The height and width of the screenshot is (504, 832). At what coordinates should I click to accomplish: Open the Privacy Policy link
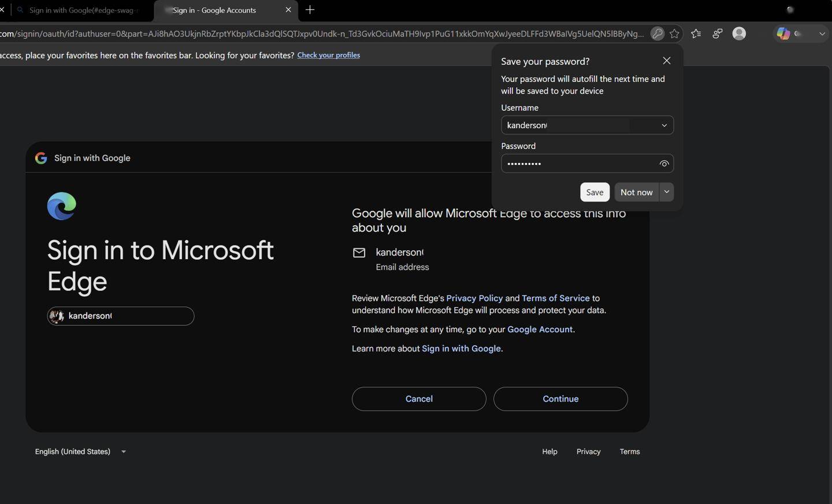[474, 298]
